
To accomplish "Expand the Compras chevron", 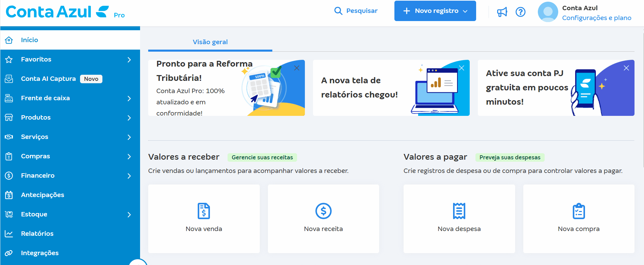I will [x=129, y=157].
